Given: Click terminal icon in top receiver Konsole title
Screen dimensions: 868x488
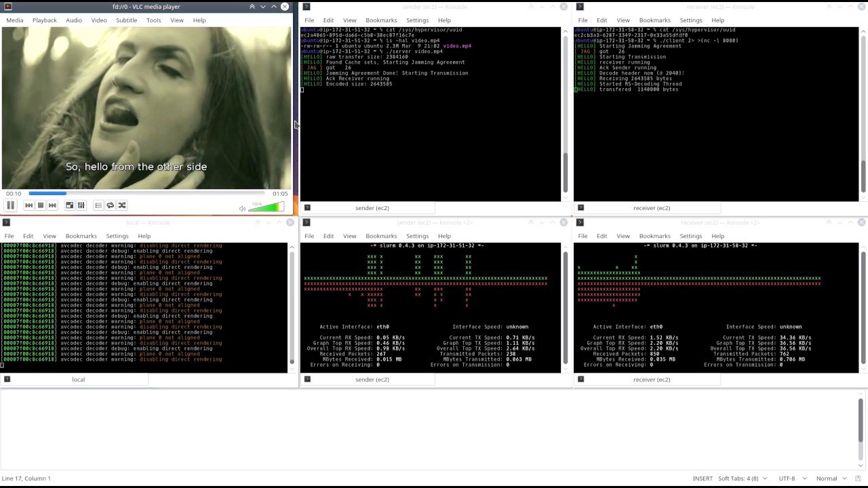Looking at the screenshot, I should pos(580,7).
